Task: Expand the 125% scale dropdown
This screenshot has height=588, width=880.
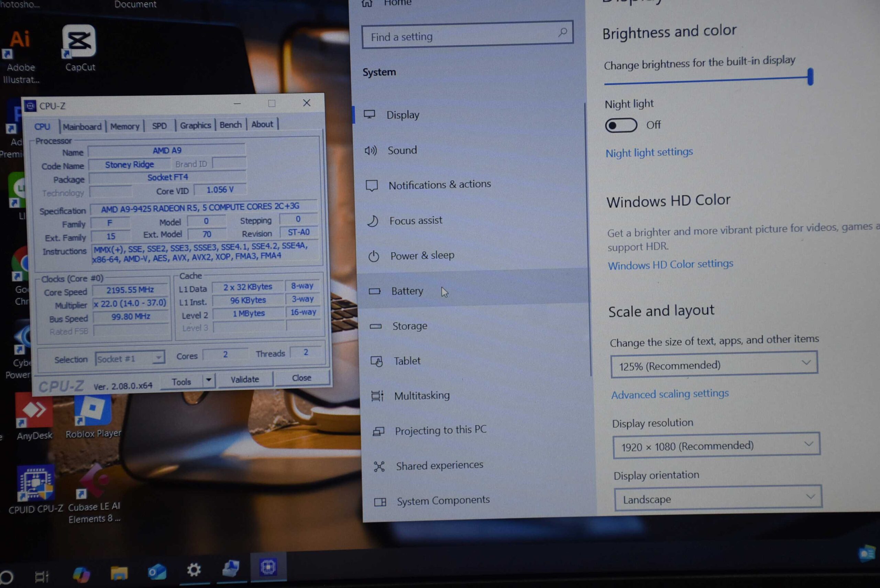Action: point(714,364)
